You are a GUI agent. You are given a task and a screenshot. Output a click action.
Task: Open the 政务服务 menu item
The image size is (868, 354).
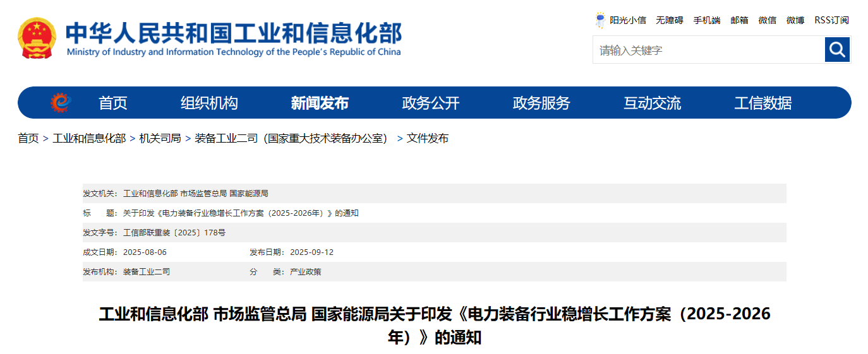[x=541, y=103]
